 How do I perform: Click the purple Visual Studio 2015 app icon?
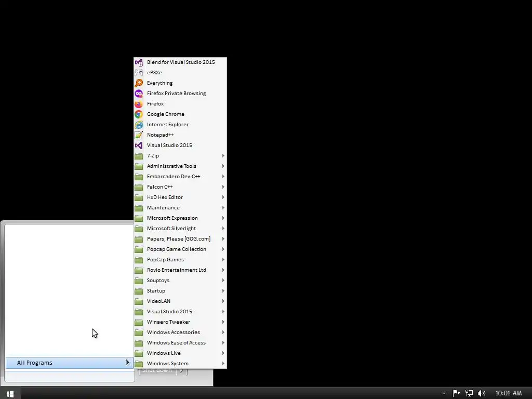pos(139,145)
